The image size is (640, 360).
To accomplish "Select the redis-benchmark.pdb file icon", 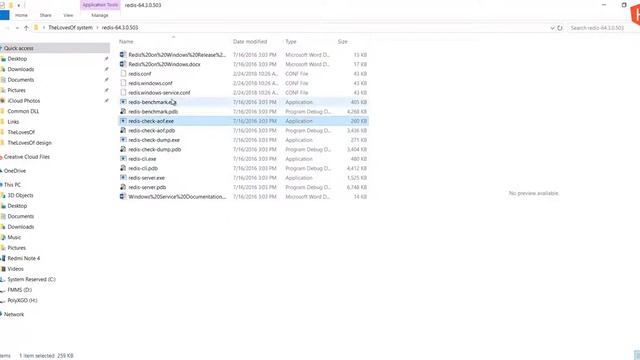I will 123,111.
